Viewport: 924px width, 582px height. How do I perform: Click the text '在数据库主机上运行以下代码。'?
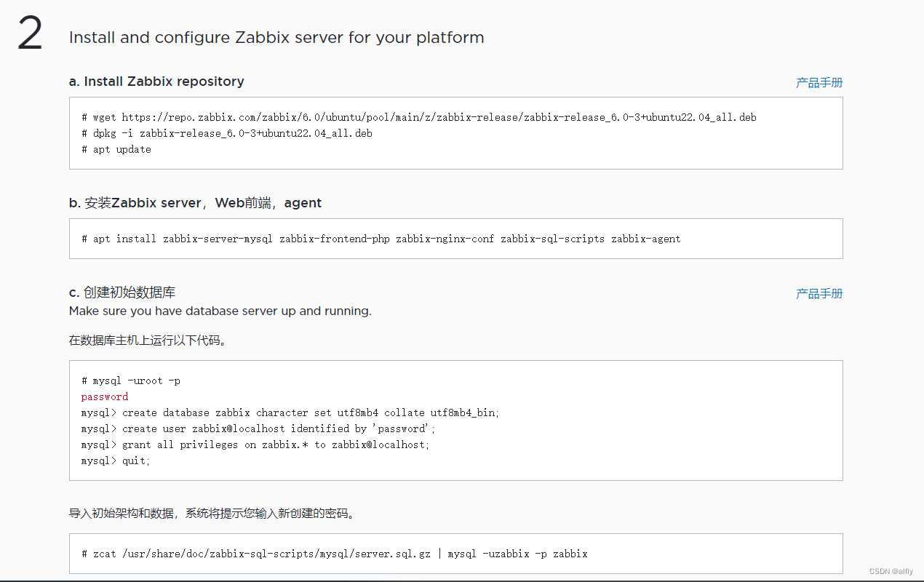[148, 340]
